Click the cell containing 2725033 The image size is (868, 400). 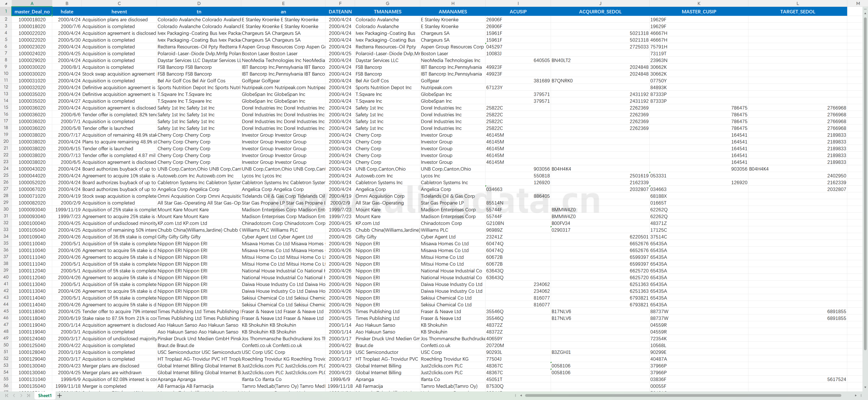[x=600, y=47]
